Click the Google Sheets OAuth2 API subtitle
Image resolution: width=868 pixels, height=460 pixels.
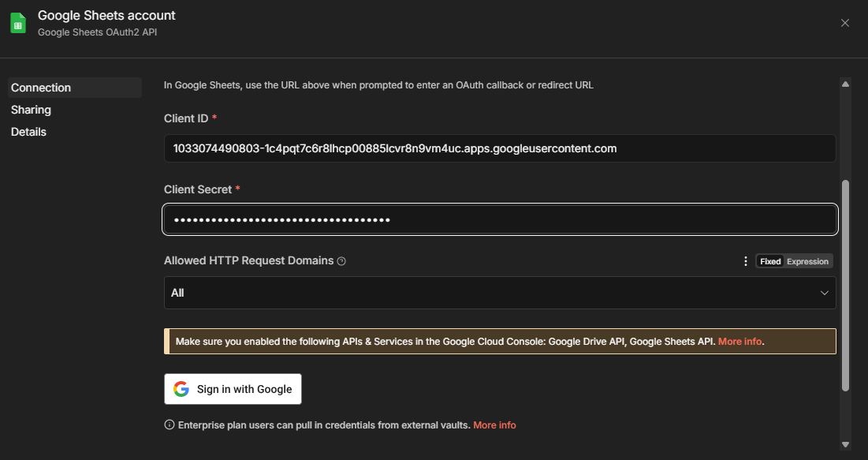click(98, 32)
